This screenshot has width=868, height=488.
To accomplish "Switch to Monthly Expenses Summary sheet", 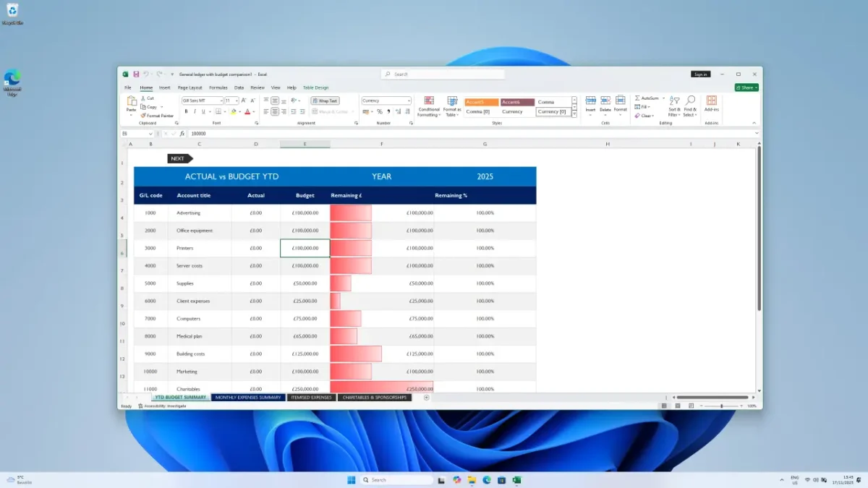I will pos(247,398).
